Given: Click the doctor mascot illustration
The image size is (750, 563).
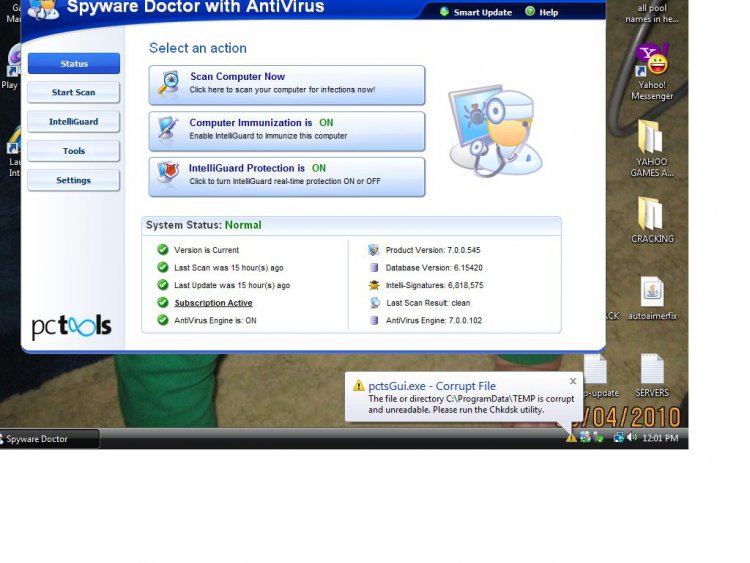Looking at the screenshot, I should click(496, 130).
